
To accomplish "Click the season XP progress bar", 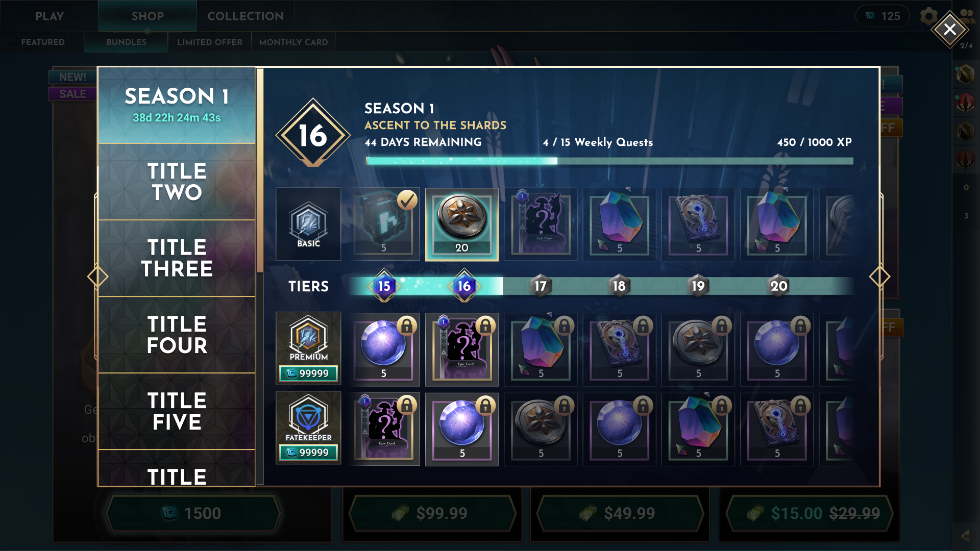I will [609, 161].
